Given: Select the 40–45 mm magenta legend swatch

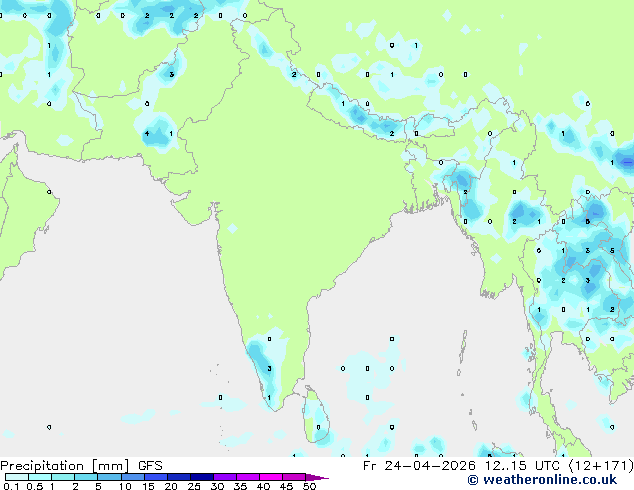Looking at the screenshot, I should [271, 477].
